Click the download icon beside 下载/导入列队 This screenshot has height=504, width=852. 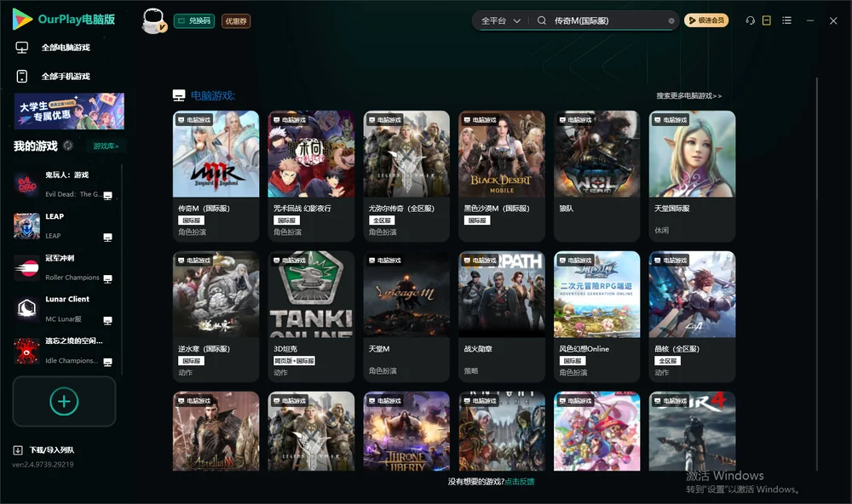click(x=18, y=450)
